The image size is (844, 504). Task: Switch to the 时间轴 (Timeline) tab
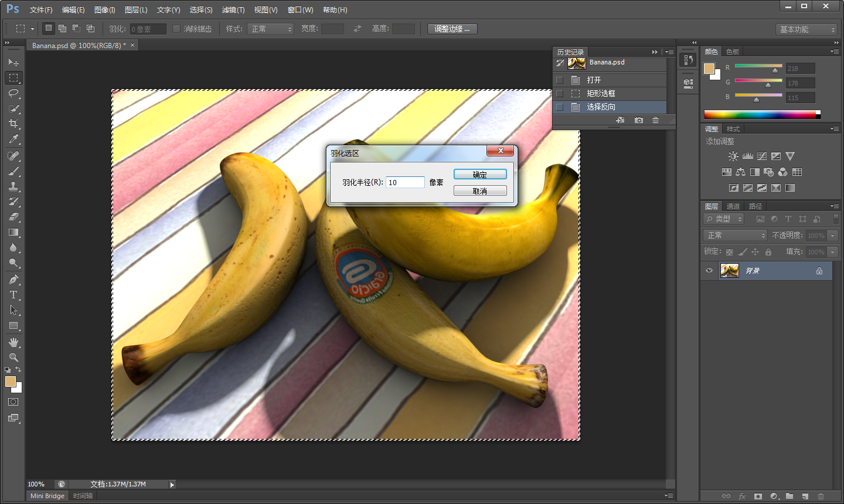point(83,496)
